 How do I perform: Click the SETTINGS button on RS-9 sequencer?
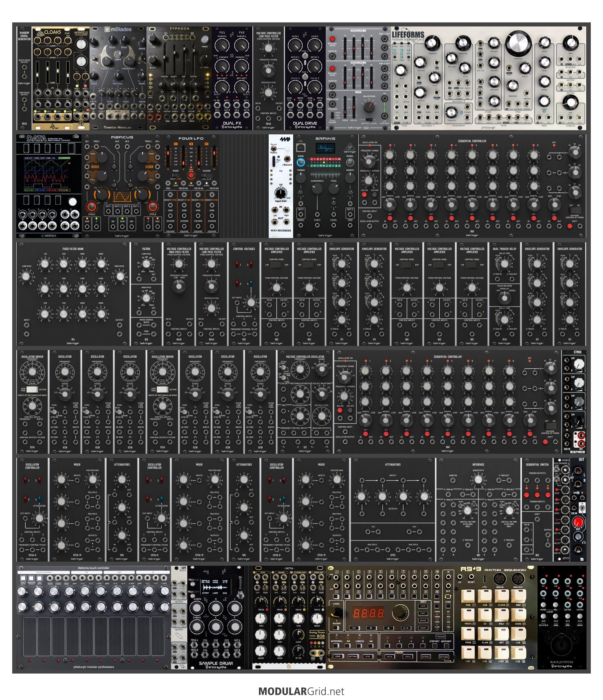[444, 656]
